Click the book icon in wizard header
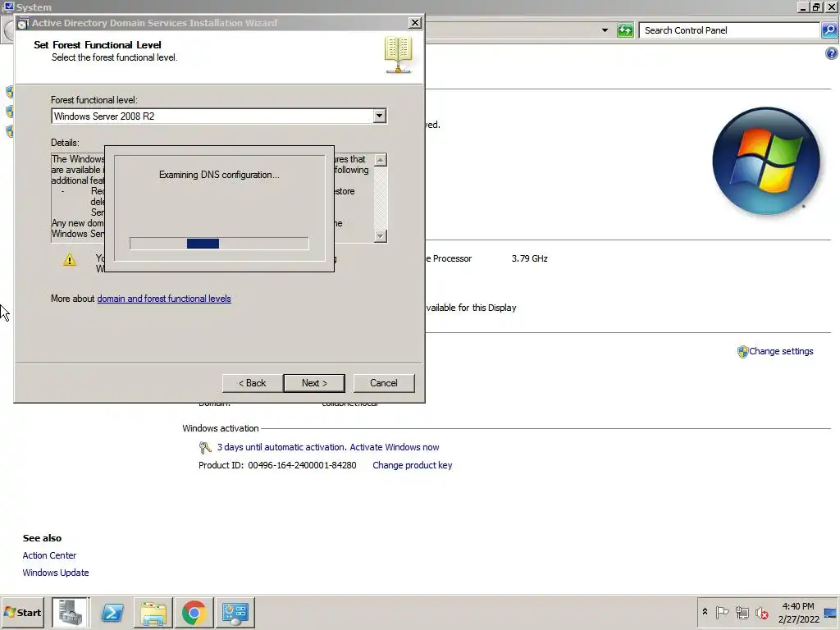 coord(398,55)
